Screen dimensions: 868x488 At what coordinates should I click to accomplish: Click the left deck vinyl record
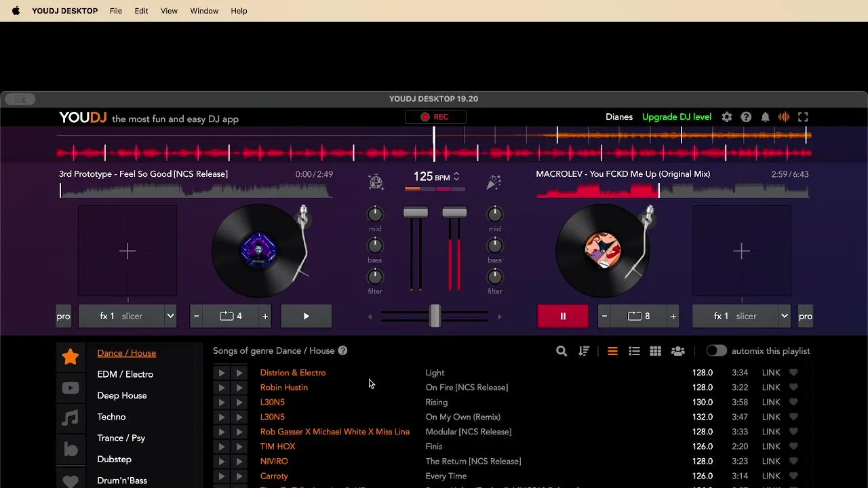[x=258, y=251]
